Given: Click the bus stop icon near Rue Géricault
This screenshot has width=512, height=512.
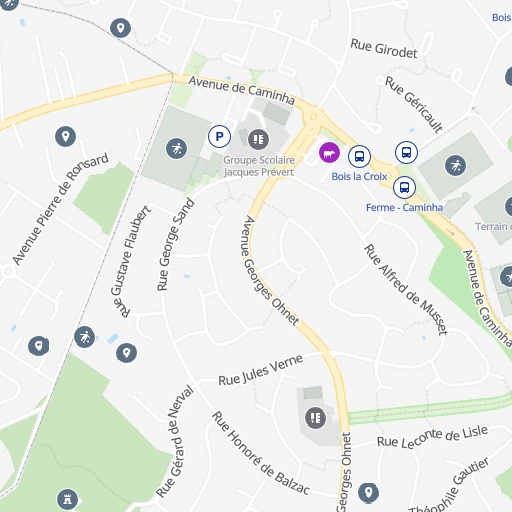Looking at the screenshot, I should [406, 153].
